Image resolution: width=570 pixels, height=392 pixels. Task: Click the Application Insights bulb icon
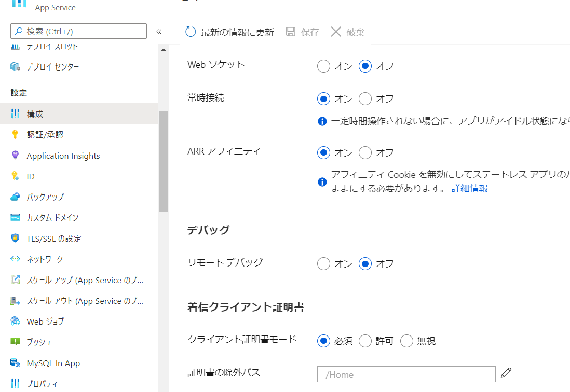click(x=15, y=156)
